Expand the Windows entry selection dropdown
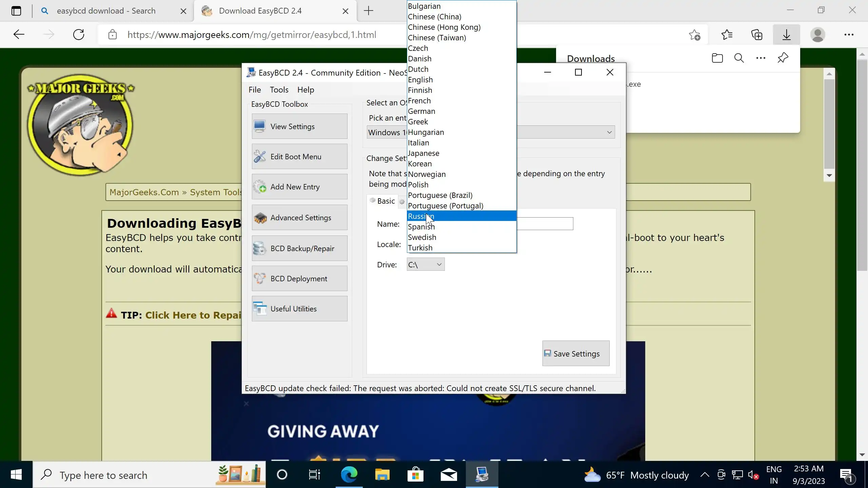868x488 pixels. click(609, 132)
